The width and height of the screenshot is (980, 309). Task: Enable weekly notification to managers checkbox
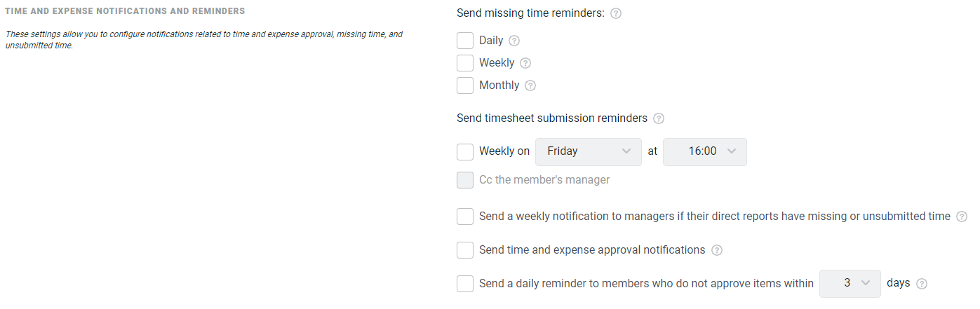[465, 217]
